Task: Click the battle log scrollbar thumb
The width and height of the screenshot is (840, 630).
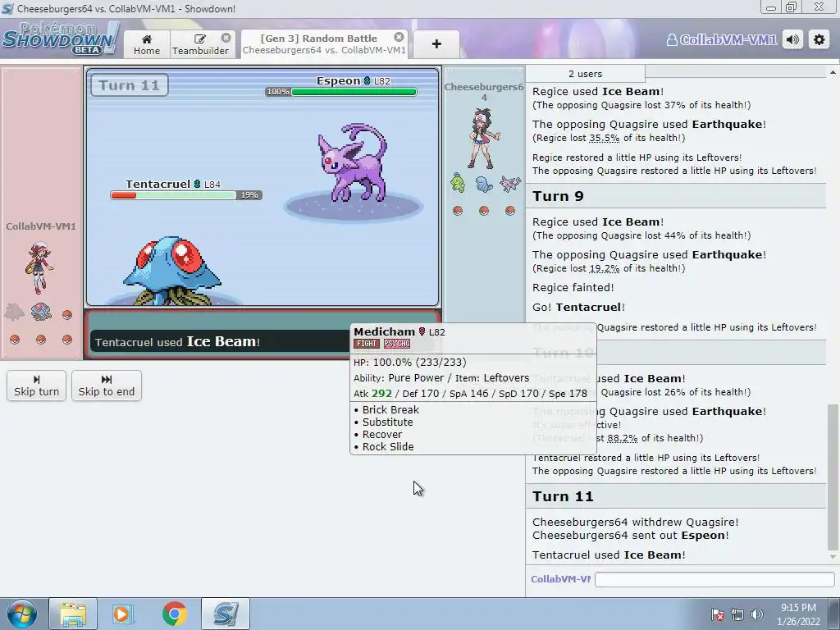Action: (x=833, y=477)
